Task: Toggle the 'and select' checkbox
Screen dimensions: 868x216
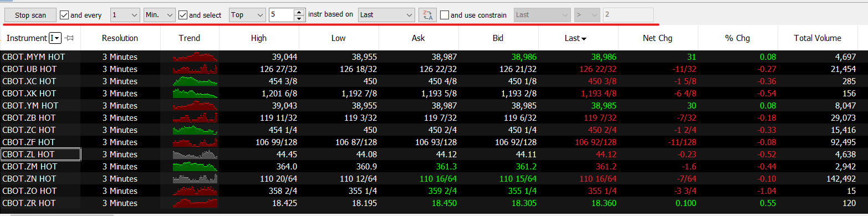Action: click(x=183, y=15)
